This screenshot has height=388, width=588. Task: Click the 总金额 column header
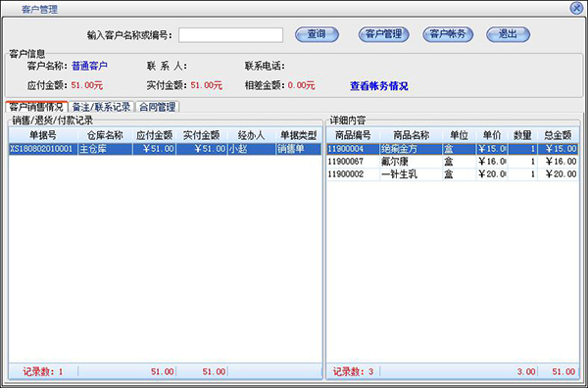(x=558, y=135)
